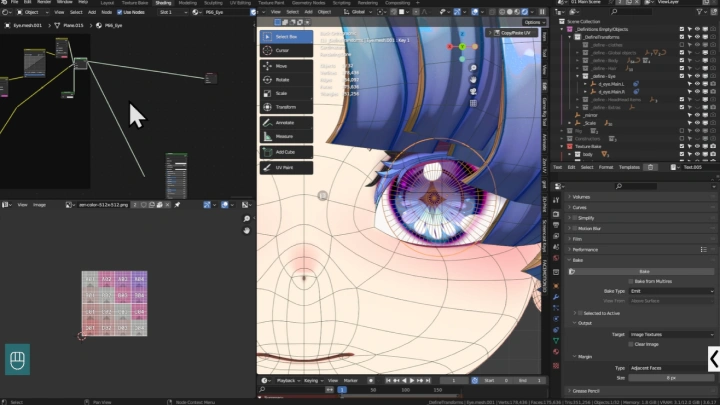Enable Bake from Multires checkbox

(629, 281)
